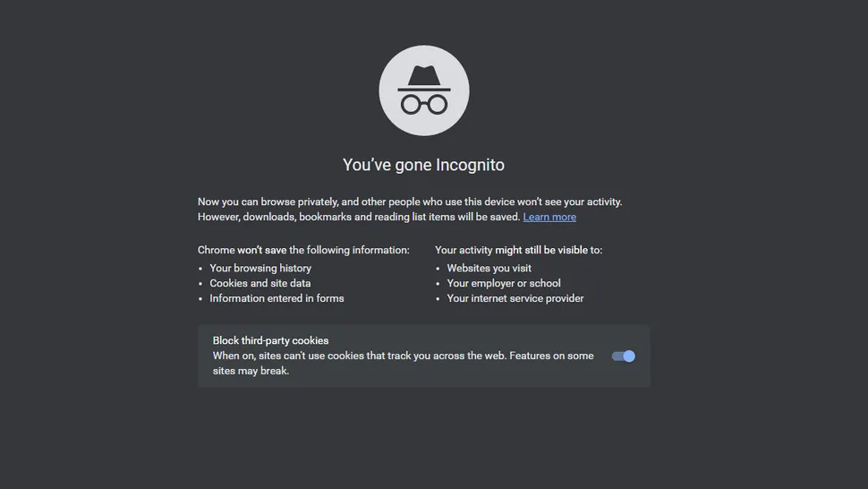Select the "Your employer or school" bullet item

point(504,283)
